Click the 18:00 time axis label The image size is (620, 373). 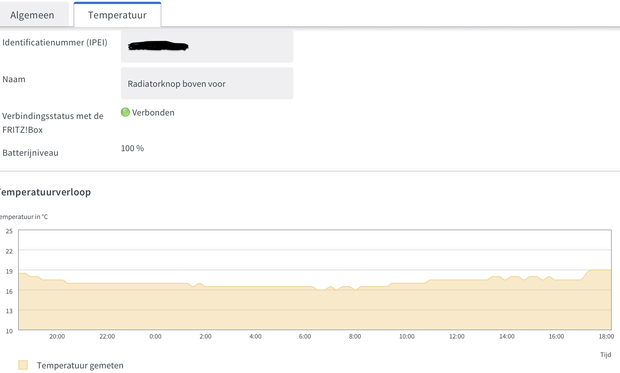tap(606, 337)
